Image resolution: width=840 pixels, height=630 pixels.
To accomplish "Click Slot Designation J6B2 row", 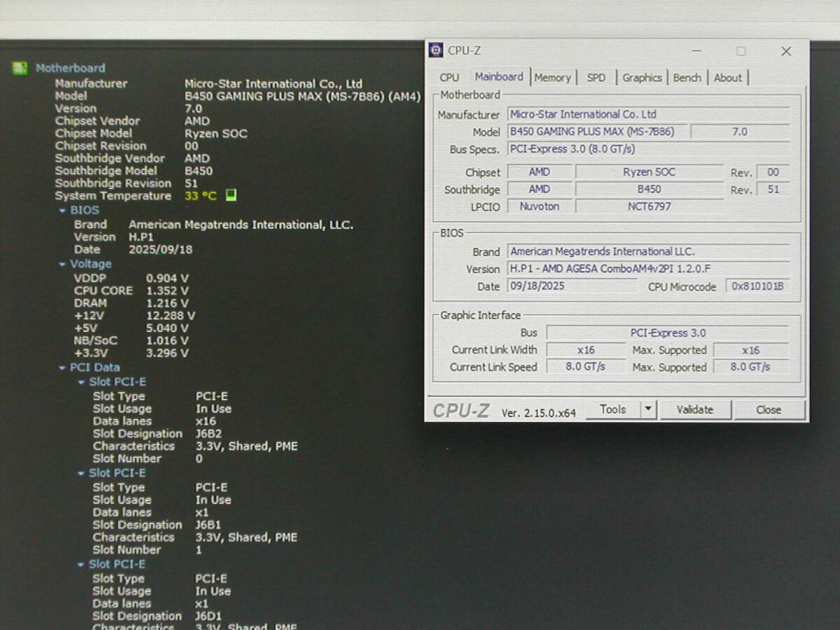I will pos(157,434).
